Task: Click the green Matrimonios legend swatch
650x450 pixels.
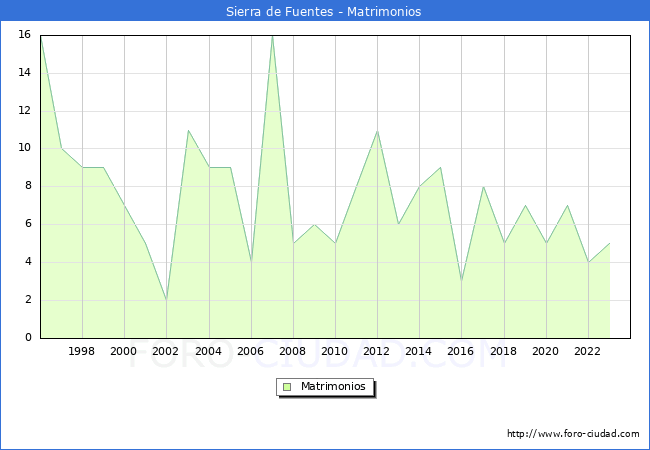Action: (x=286, y=387)
